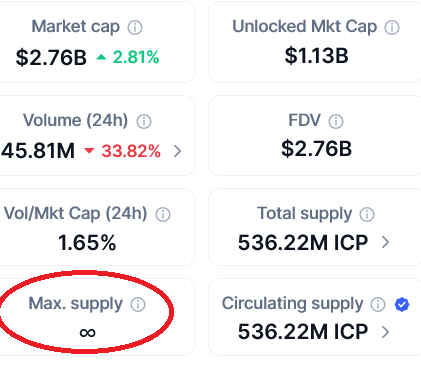Select the $1.13B Unlocked Mkt Cap value
Screen dimensions: 421x366
pyautogui.click(x=316, y=56)
